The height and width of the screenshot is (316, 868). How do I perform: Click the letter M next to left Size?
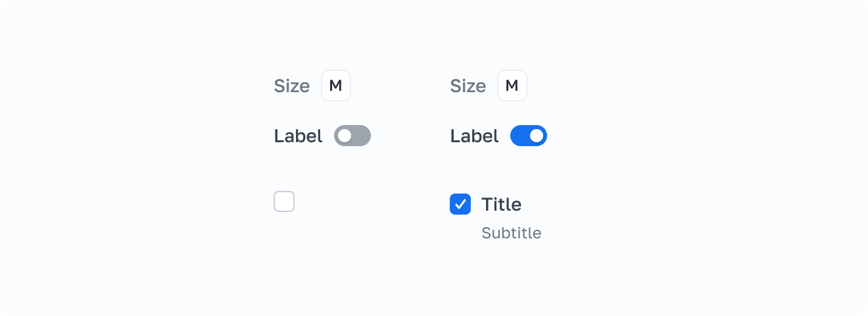click(336, 86)
